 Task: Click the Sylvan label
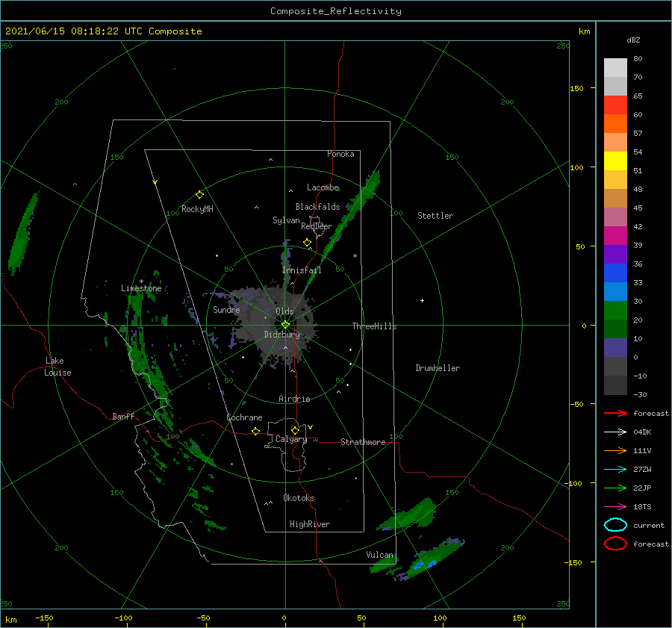286,220
